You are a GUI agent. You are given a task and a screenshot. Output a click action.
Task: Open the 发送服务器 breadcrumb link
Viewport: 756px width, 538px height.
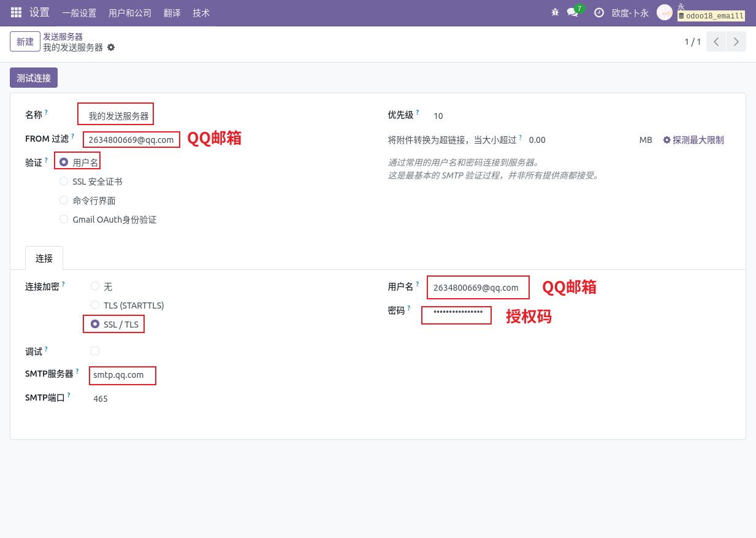click(63, 37)
